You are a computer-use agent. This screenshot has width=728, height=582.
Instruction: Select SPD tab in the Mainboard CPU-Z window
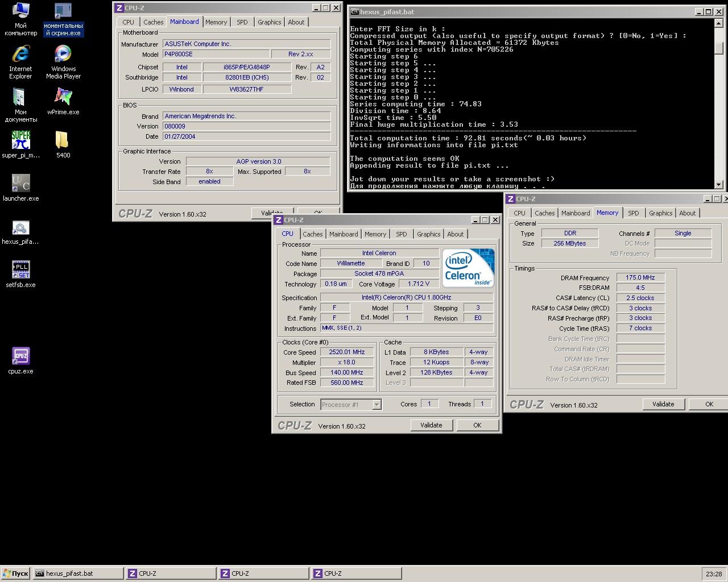click(x=242, y=22)
